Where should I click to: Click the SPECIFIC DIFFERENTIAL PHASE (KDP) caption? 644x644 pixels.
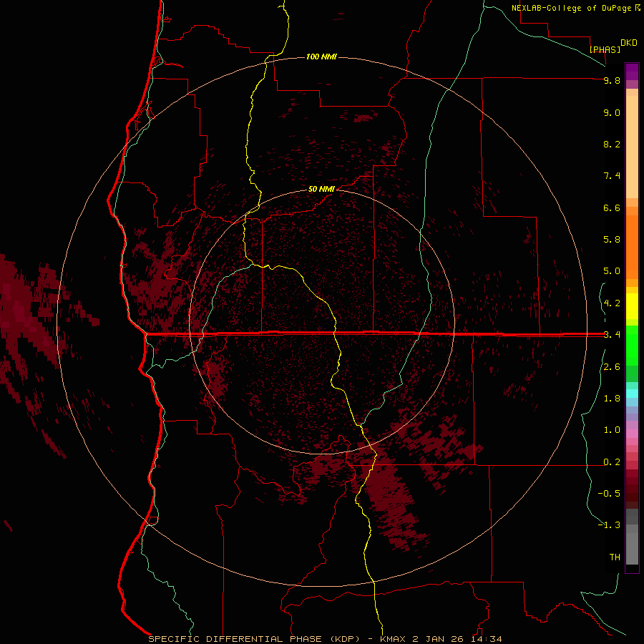(x=254, y=639)
